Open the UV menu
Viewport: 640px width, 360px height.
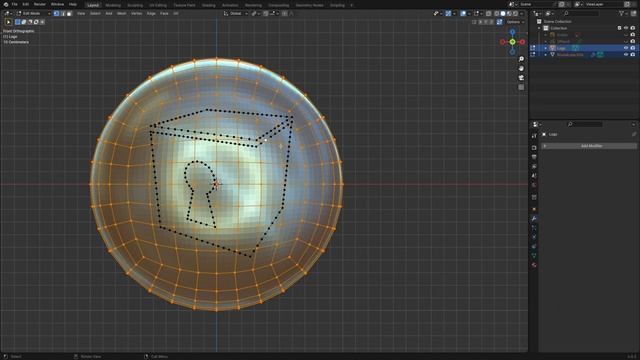176,13
